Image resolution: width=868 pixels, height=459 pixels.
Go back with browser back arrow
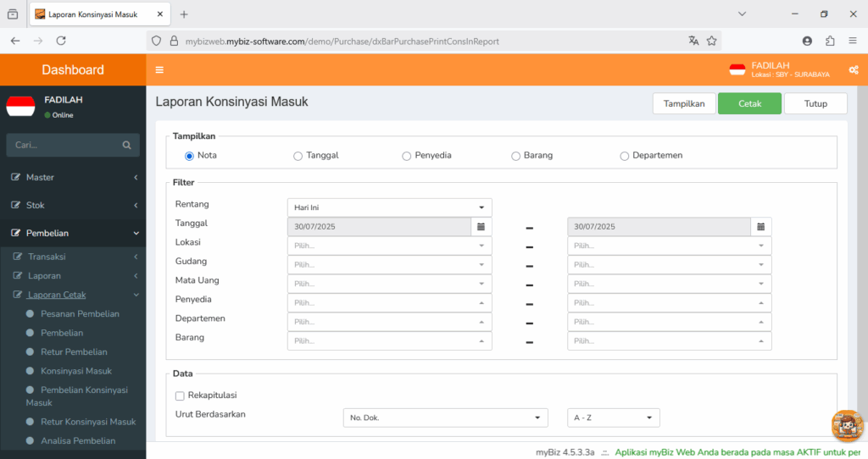[x=15, y=41]
